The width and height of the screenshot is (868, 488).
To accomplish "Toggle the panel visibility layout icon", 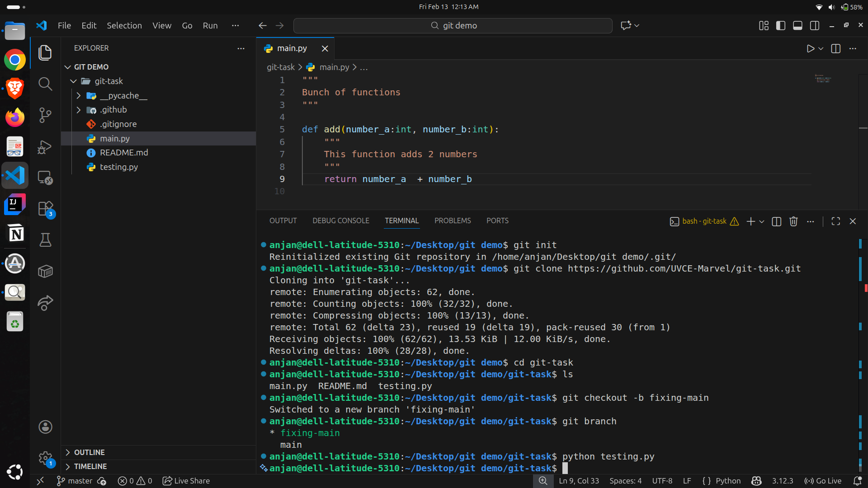I will 797,26.
